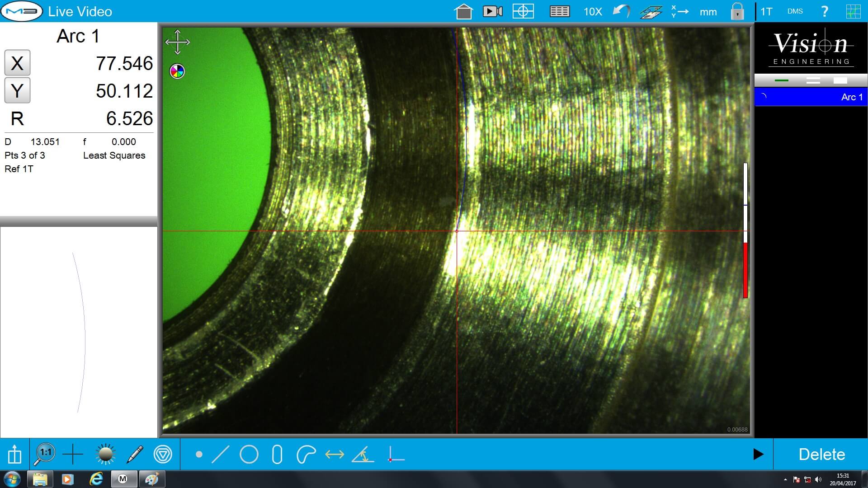868x488 pixels.
Task: Toggle measurement units from mm
Action: point(708,12)
